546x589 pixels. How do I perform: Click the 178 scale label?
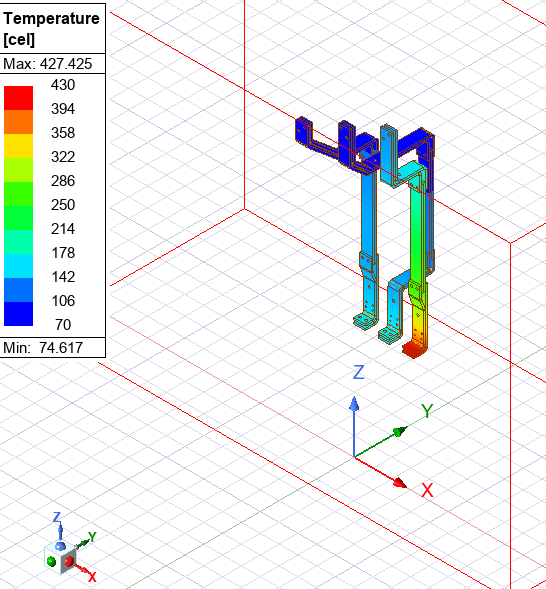click(x=63, y=253)
